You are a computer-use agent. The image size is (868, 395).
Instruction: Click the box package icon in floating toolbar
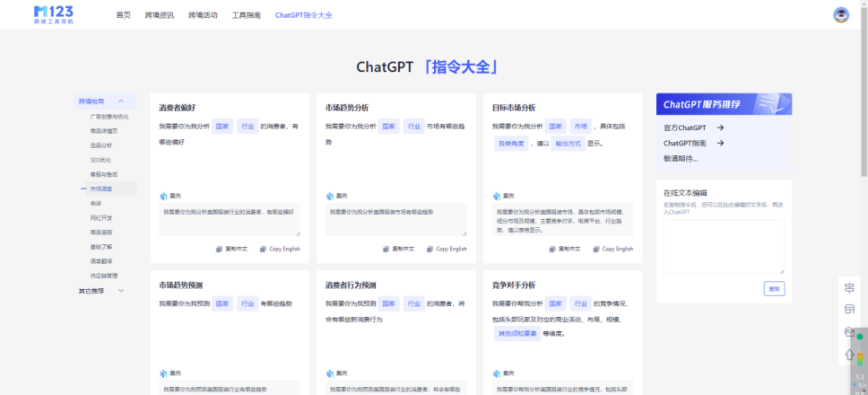[849, 332]
